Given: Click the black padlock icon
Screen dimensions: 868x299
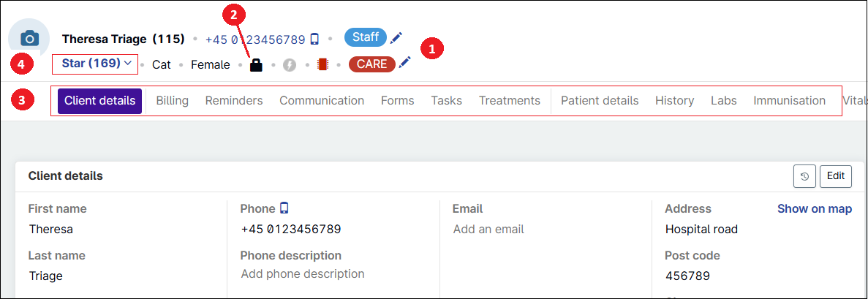Looking at the screenshot, I should [256, 65].
